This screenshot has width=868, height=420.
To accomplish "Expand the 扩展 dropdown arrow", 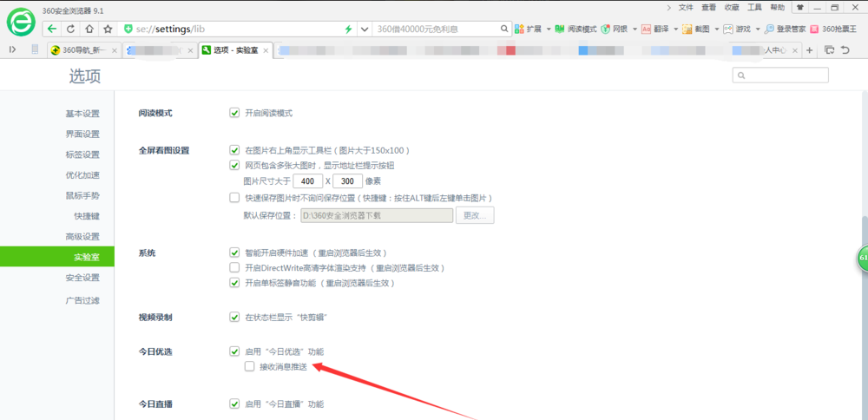I will coord(548,30).
